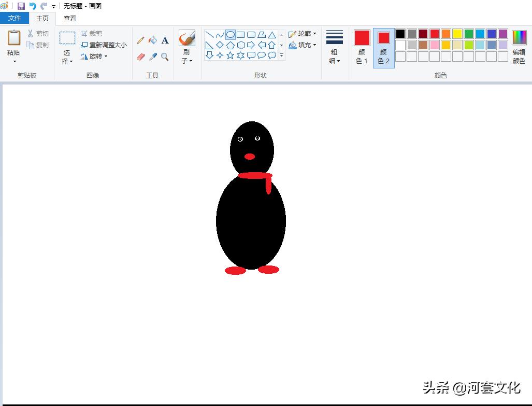Activate the Magnifier tool
Screen dimensions: 532x406
165,57
